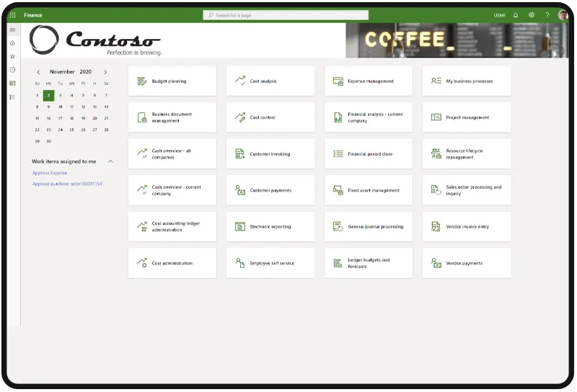Expand the hamburger navigation menu
Screen dimensions: 577x392
[12, 30]
